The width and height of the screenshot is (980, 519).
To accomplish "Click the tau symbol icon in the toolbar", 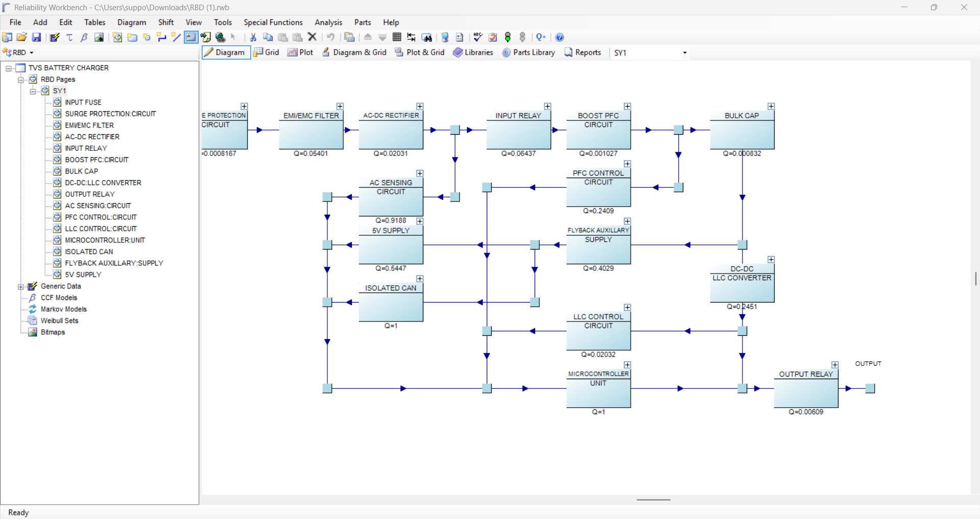I will 70,37.
